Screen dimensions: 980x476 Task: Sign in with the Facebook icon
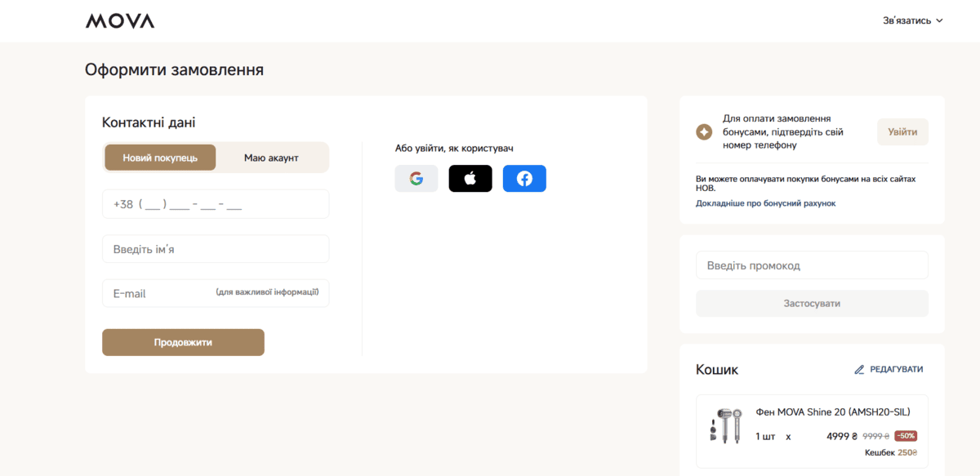524,179
